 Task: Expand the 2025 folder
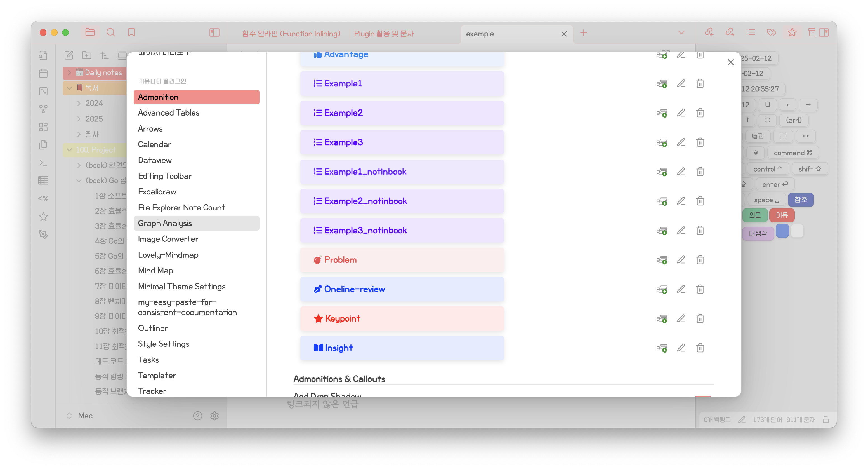point(79,119)
